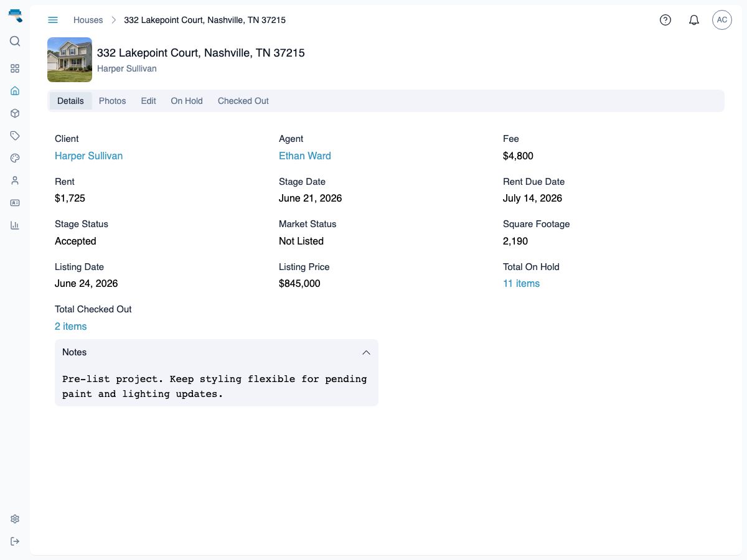Screen dimensions: 747x560
Task: Go to Houses via sidebar home icon
Action: tap(15, 91)
